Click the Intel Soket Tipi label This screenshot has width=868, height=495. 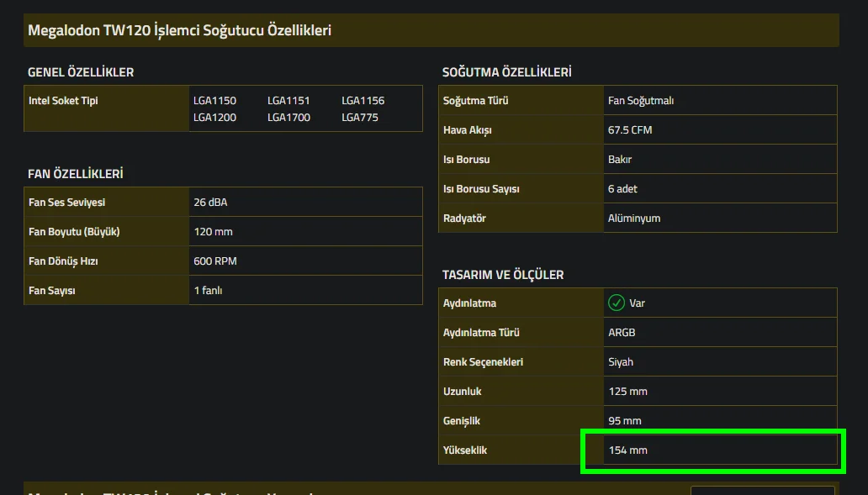63,101
